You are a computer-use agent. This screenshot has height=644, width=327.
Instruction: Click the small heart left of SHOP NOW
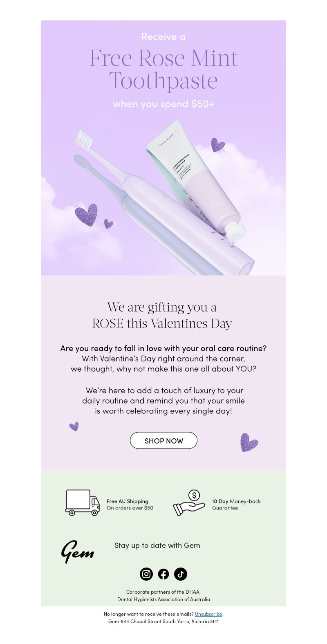[74, 426]
